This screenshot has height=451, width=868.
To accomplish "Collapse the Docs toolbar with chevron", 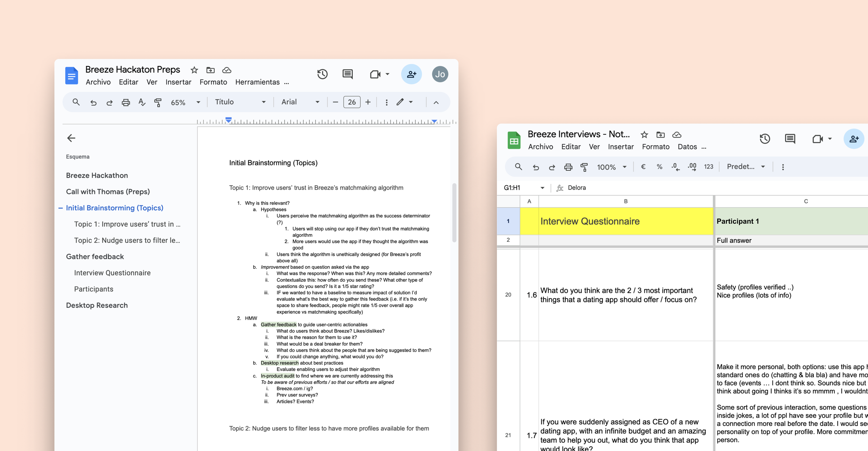I will coord(436,102).
